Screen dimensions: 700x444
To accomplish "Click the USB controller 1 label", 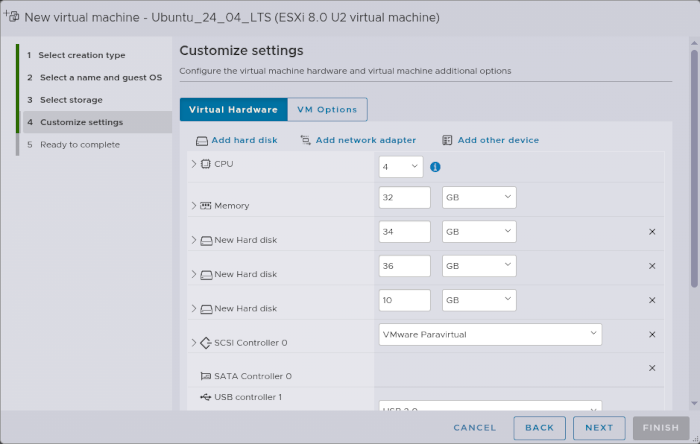I will [x=248, y=397].
